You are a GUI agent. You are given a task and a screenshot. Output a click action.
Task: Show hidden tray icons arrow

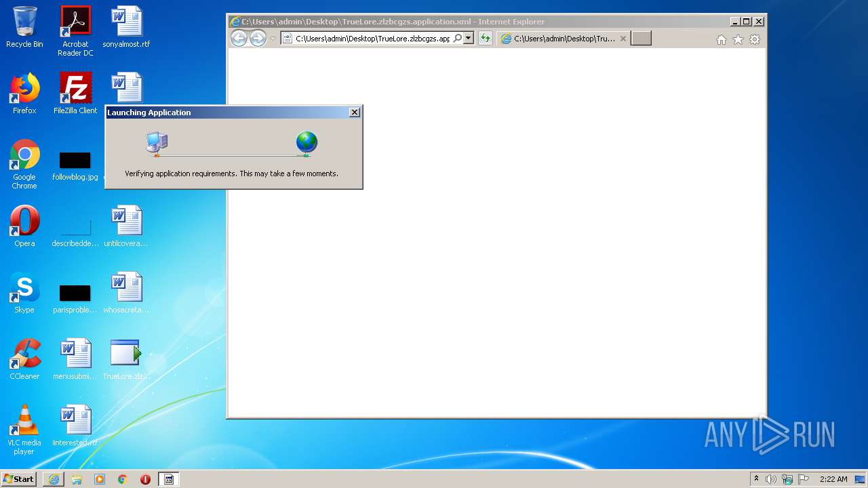pos(757,479)
